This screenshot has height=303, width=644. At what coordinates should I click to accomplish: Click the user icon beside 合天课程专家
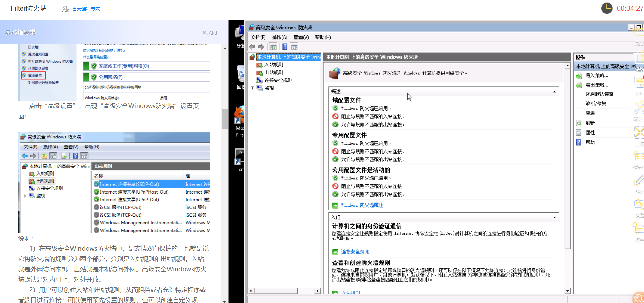click(x=65, y=9)
